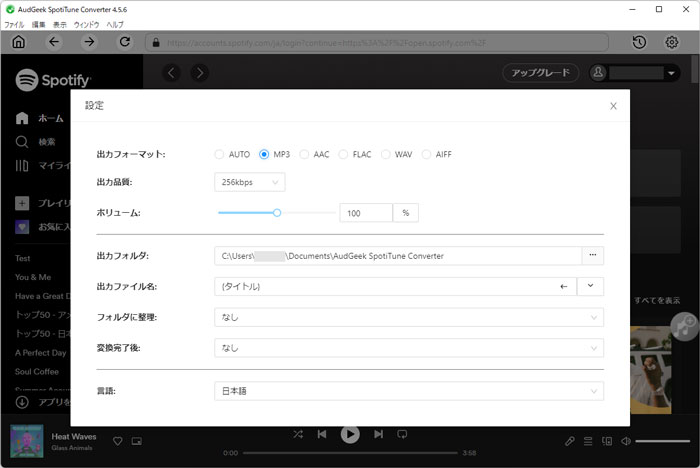The width and height of the screenshot is (700, 468).
Task: Select WAV output format
Action: point(386,155)
